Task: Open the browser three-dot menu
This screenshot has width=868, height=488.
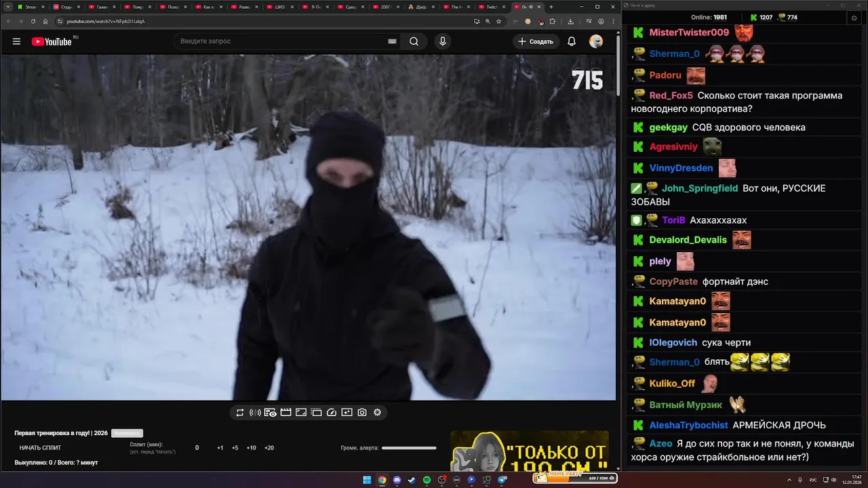Action: (612, 21)
